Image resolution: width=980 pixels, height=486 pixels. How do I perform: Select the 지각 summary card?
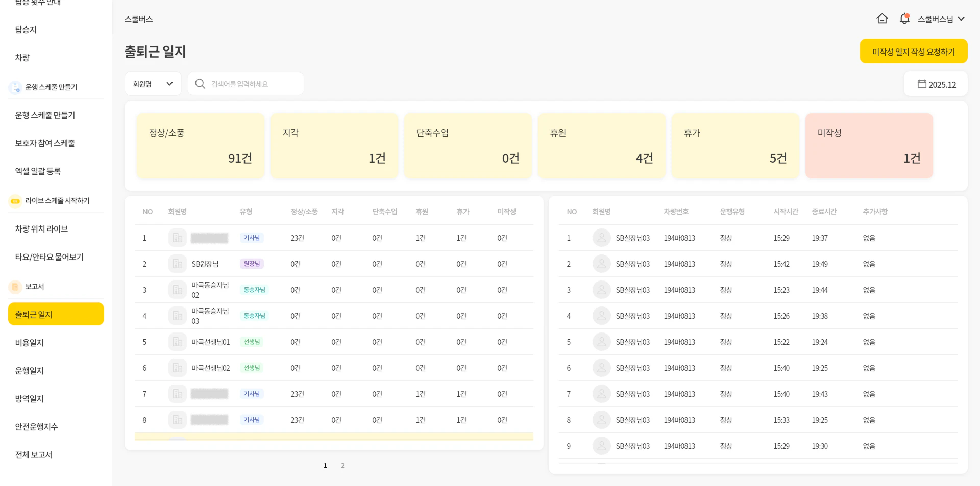(334, 146)
